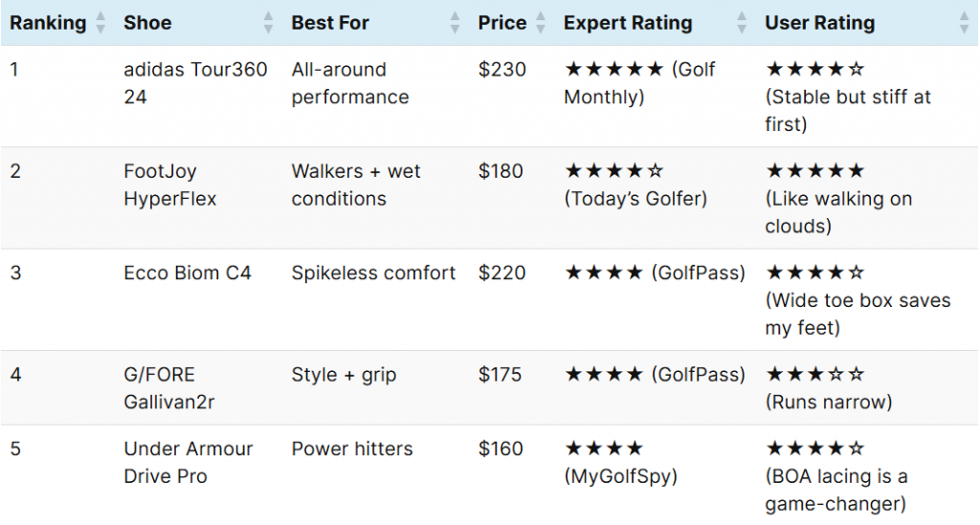This screenshot has width=980, height=525.
Task: Click adidas Tour360 24 shoe name
Action: (x=195, y=83)
